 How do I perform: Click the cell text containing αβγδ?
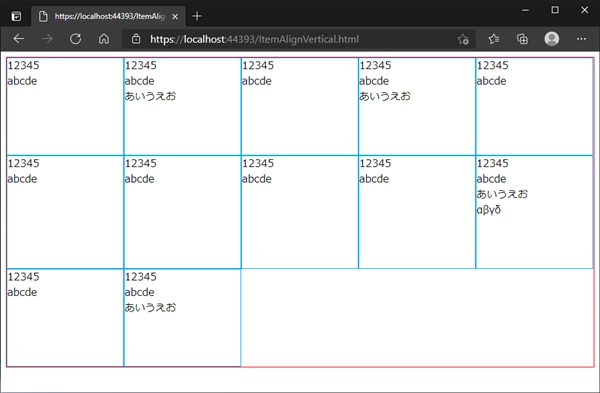pos(489,210)
